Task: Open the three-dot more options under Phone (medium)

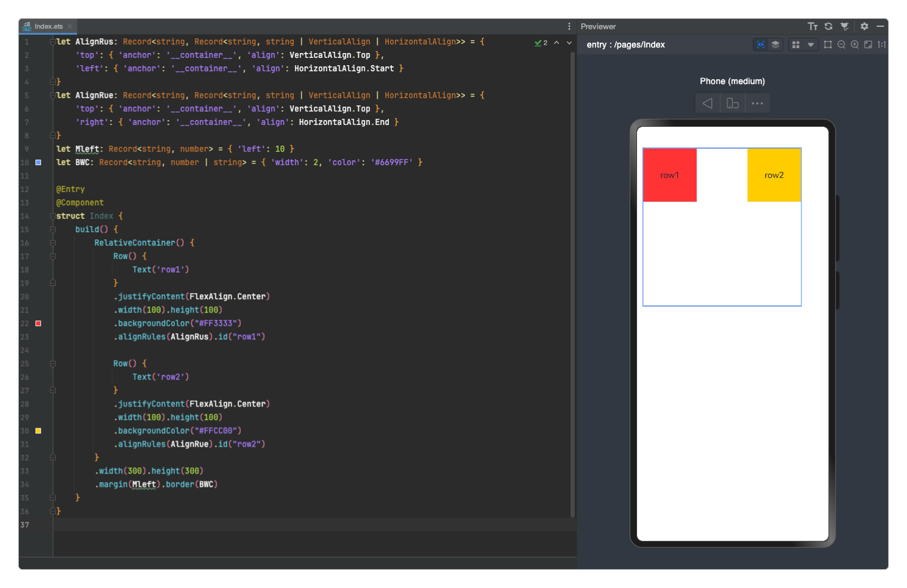Action: [757, 104]
